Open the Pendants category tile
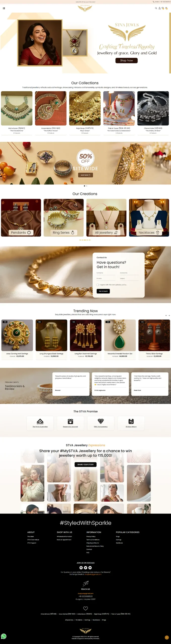The width and height of the screenshot is (171, 644). (x=21, y=218)
